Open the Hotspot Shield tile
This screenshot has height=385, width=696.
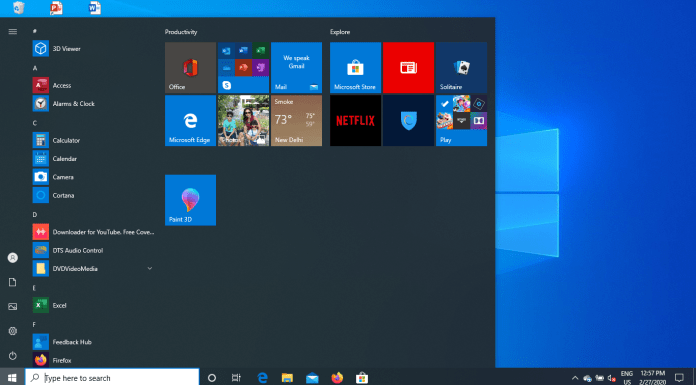pyautogui.click(x=408, y=120)
